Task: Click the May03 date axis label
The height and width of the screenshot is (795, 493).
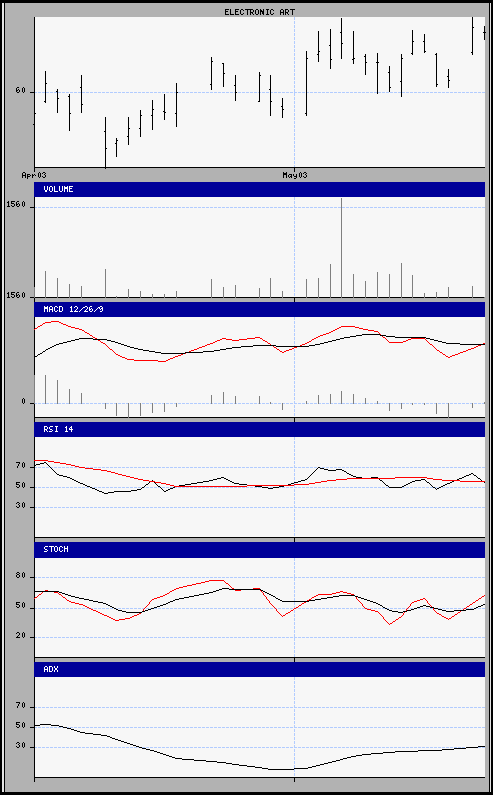Action: click(x=295, y=175)
